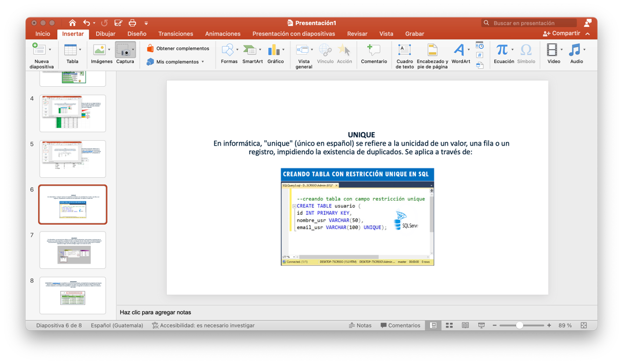Insert a Tabla from the ribbon
The image size is (623, 364).
(71, 53)
